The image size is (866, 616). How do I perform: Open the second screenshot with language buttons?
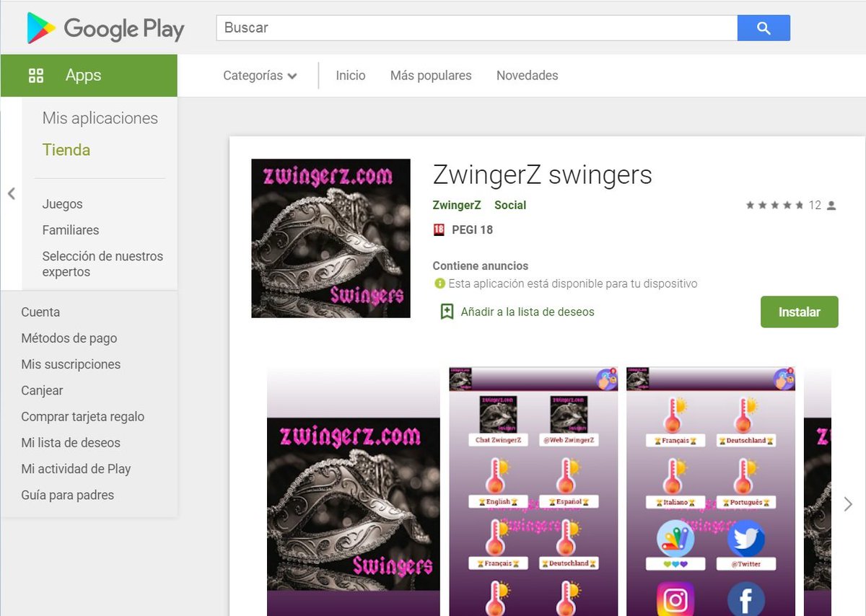[x=534, y=491]
